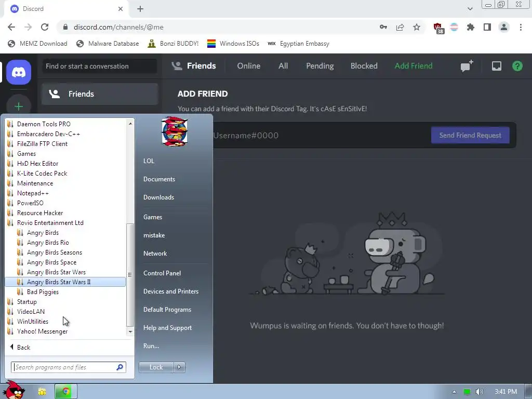This screenshot has width=532, height=399.
Task: Expand shutdown options arrow beside Lock
Action: point(179,367)
